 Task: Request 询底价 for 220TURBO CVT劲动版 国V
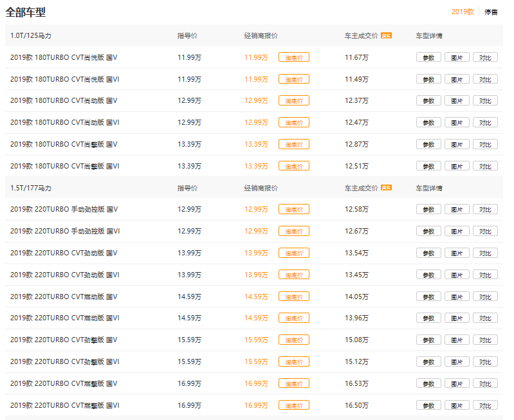(293, 253)
